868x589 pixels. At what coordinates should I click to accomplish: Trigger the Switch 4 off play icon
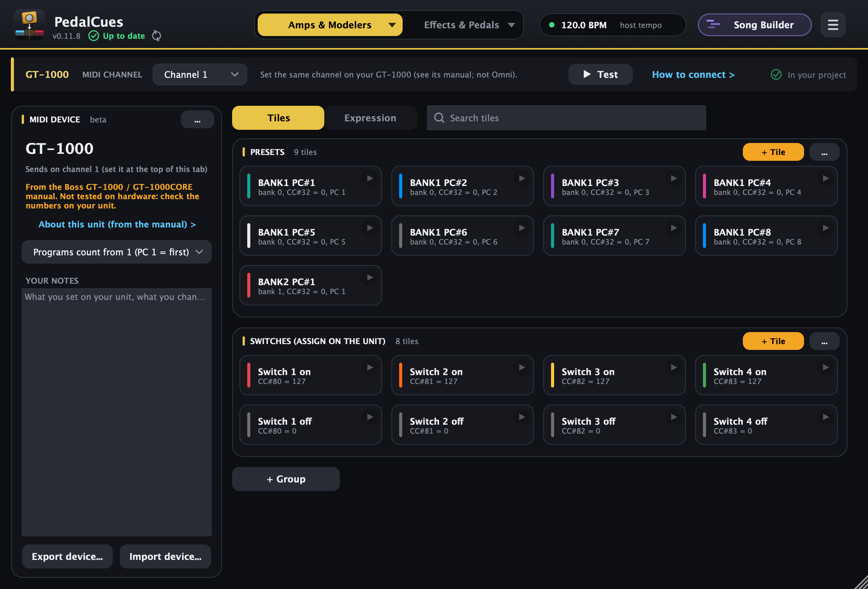pyautogui.click(x=826, y=417)
